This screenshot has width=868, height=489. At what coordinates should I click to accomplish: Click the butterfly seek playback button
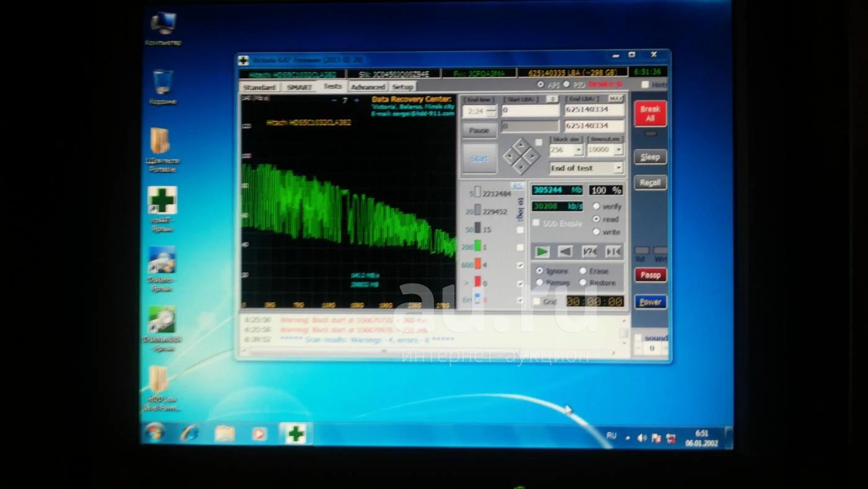coord(613,251)
